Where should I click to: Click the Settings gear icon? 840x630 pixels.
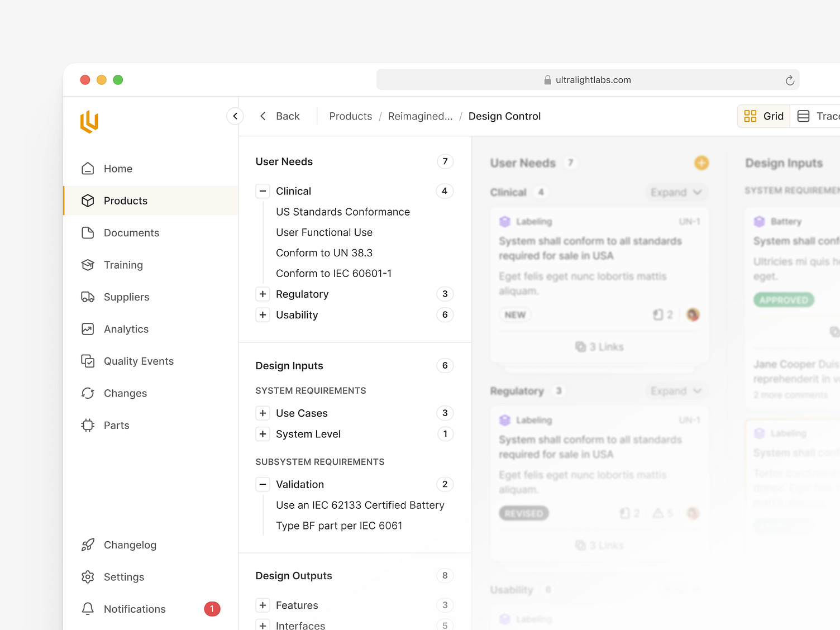tap(88, 577)
